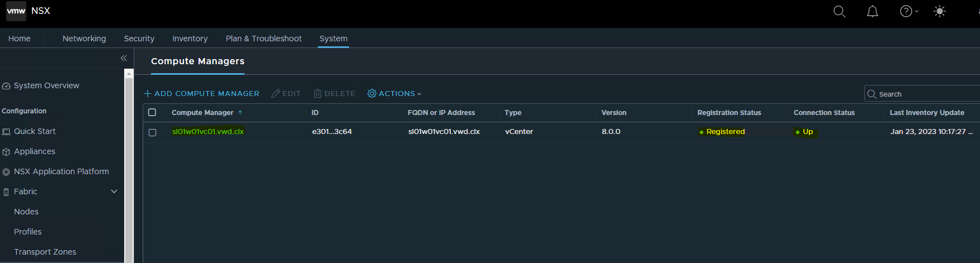Tick the select-all header checkbox
This screenshot has width=980, height=263.
pyautogui.click(x=152, y=112)
